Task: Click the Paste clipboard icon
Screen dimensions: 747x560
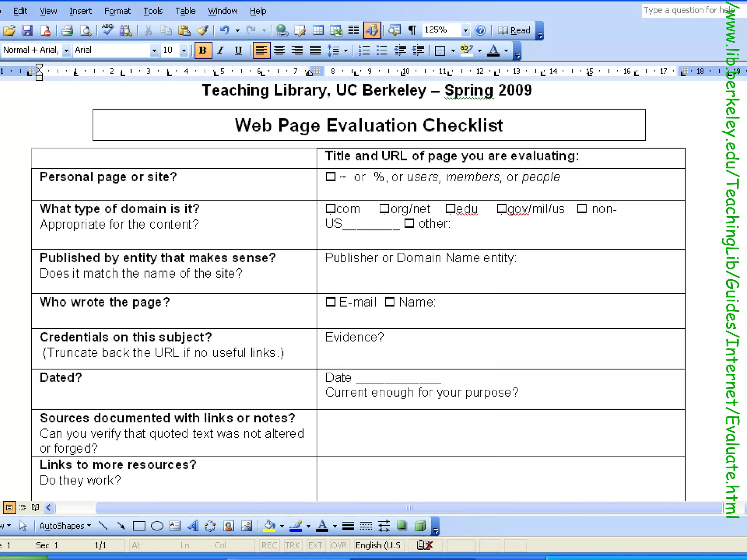Action: 184,30
